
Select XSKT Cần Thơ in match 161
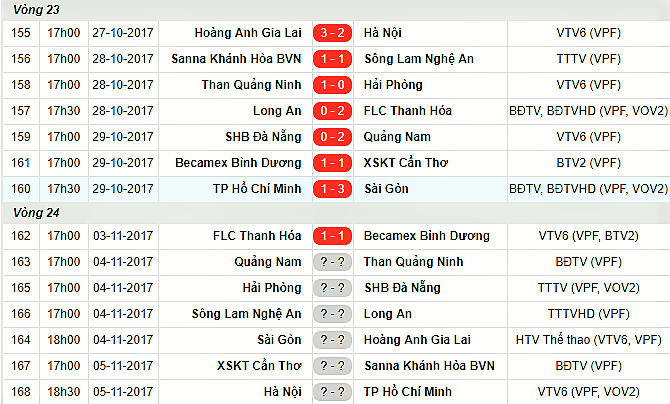pyautogui.click(x=406, y=163)
